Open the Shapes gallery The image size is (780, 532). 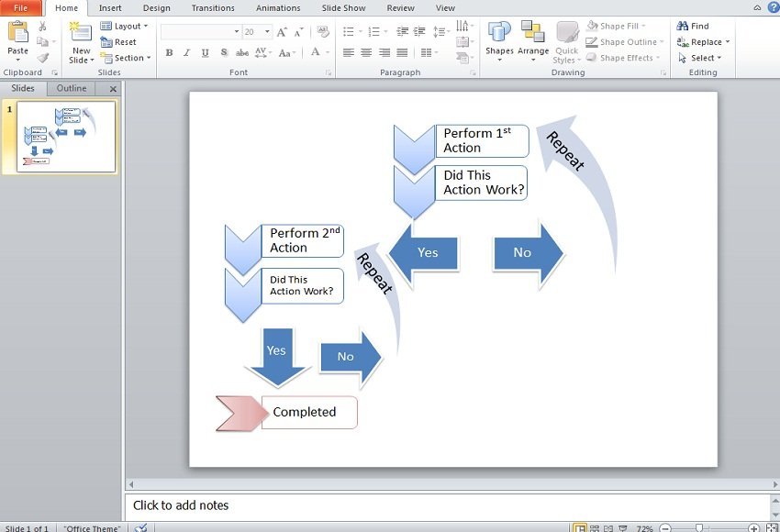499,42
